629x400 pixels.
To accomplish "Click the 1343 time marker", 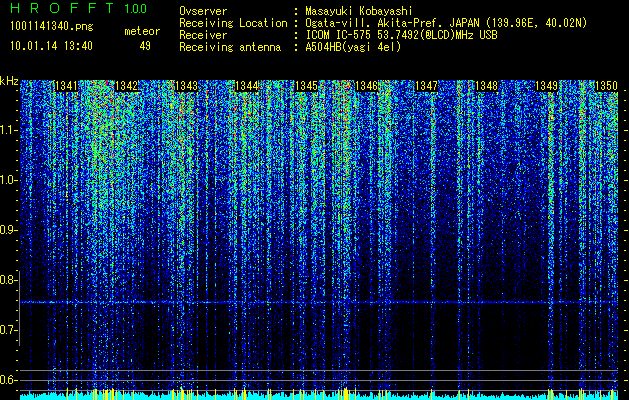I will [x=187, y=86].
